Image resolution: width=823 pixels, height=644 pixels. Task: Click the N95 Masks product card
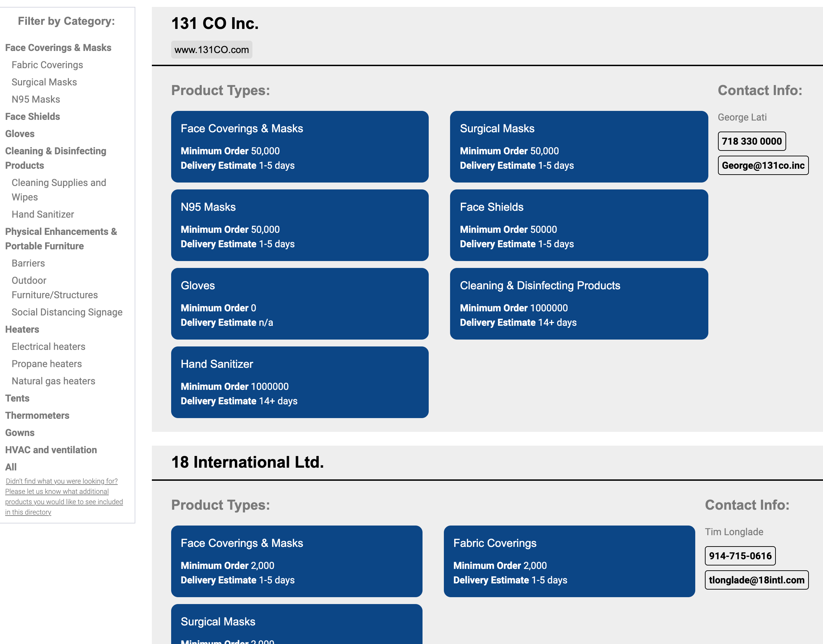pyautogui.click(x=300, y=225)
